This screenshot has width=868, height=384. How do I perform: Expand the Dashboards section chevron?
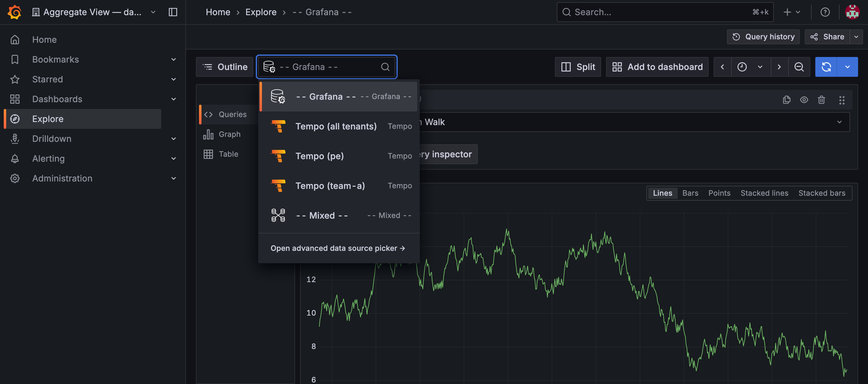[174, 99]
